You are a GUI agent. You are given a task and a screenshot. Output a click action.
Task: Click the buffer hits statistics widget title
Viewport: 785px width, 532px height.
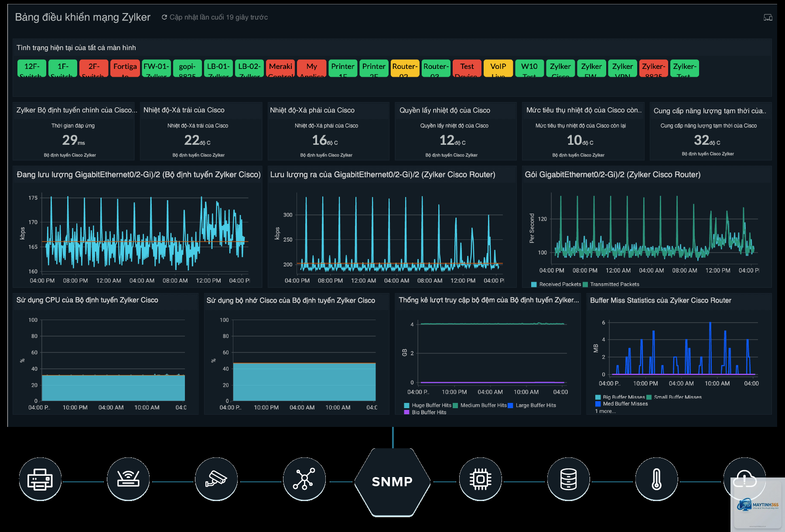pos(489,300)
